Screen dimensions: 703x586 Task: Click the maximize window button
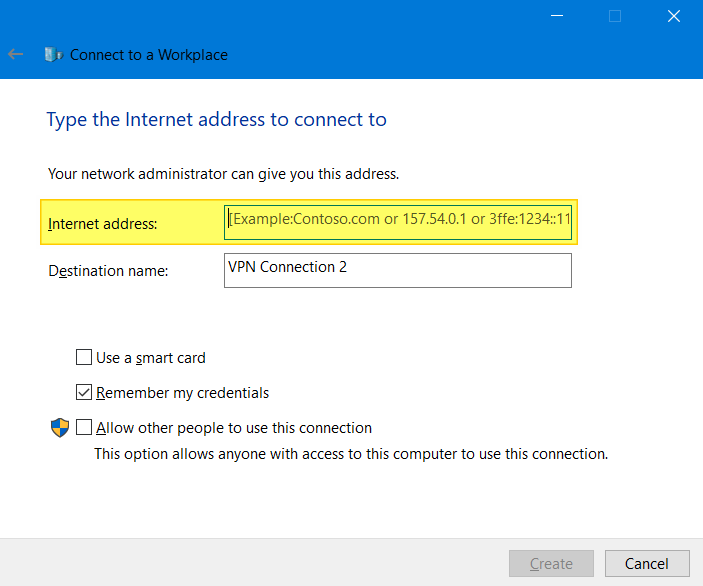coord(615,16)
